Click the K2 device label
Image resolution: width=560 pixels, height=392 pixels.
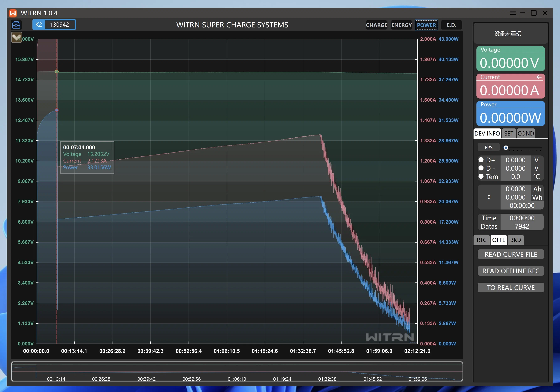coord(38,25)
